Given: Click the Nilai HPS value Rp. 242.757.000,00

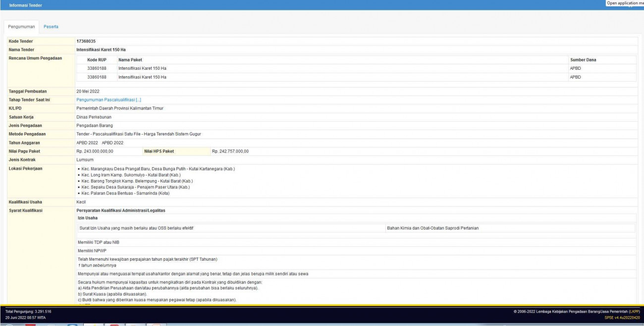Looking at the screenshot, I should (x=230, y=151).
